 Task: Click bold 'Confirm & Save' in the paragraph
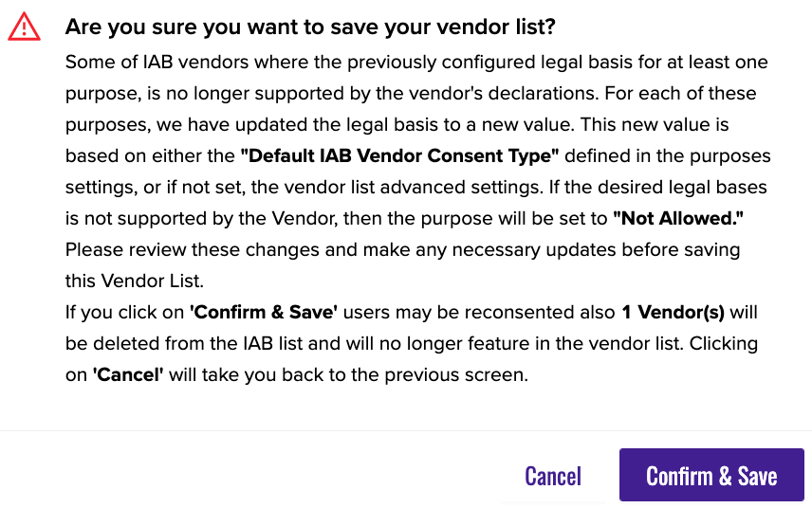pos(264,312)
